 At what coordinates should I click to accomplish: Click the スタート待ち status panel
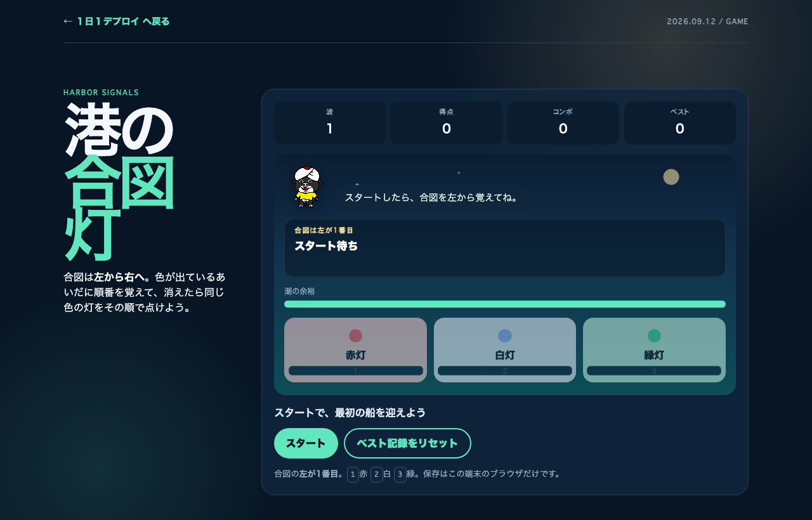pyautogui.click(x=505, y=248)
